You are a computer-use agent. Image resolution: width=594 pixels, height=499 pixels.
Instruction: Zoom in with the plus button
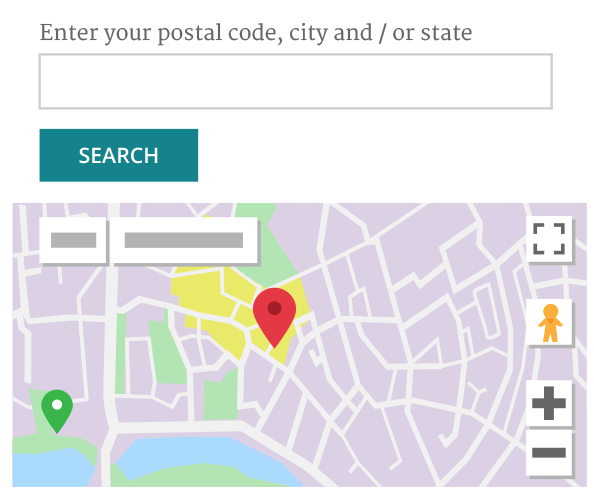click(549, 403)
